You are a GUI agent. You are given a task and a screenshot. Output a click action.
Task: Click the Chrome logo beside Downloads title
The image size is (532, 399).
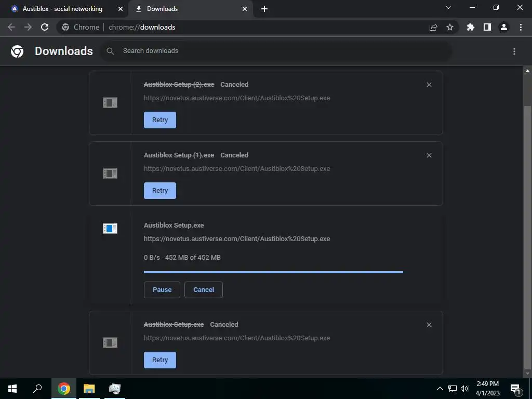(x=17, y=51)
